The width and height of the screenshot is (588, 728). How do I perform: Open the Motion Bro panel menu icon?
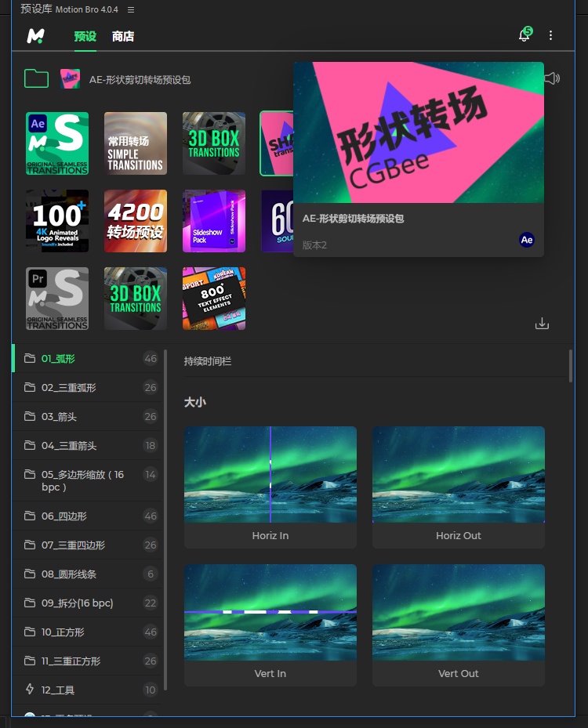pos(131,9)
